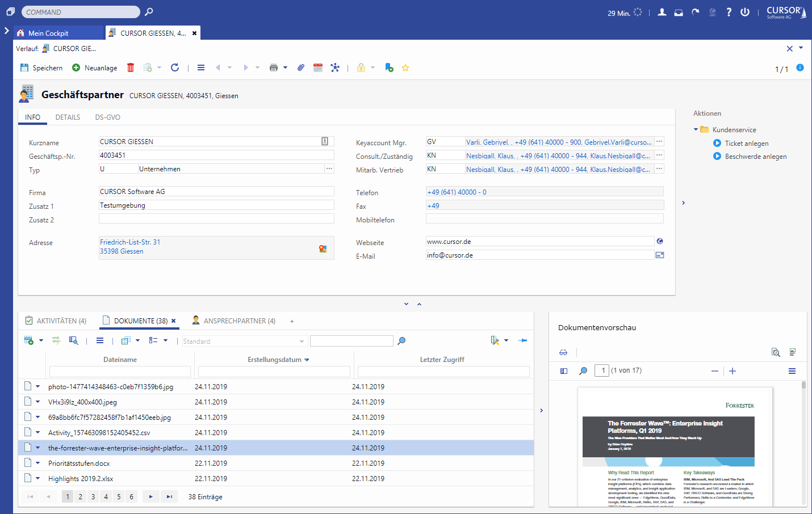Click the calendar icon in toolbar

[318, 68]
